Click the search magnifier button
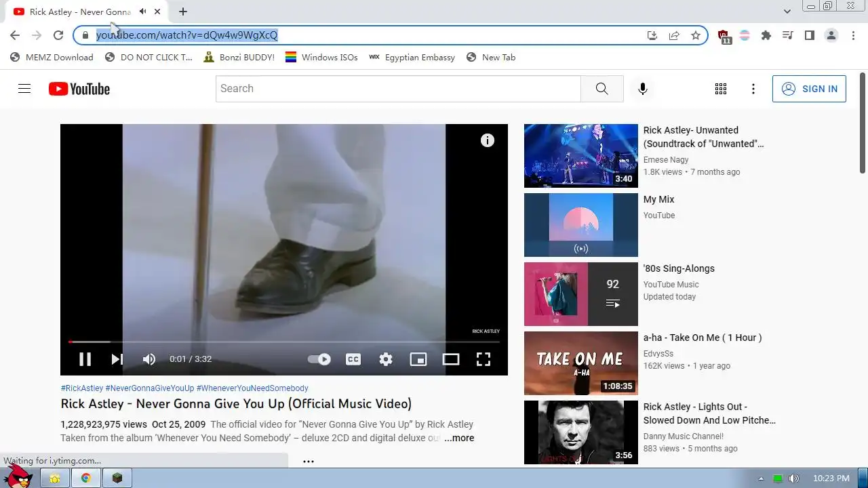The height and width of the screenshot is (488, 868). click(x=602, y=89)
